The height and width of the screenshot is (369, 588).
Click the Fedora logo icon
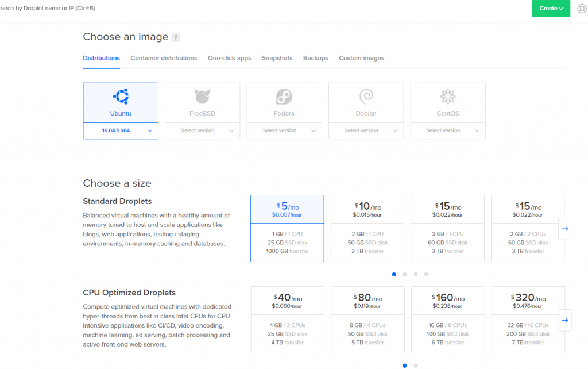[284, 97]
